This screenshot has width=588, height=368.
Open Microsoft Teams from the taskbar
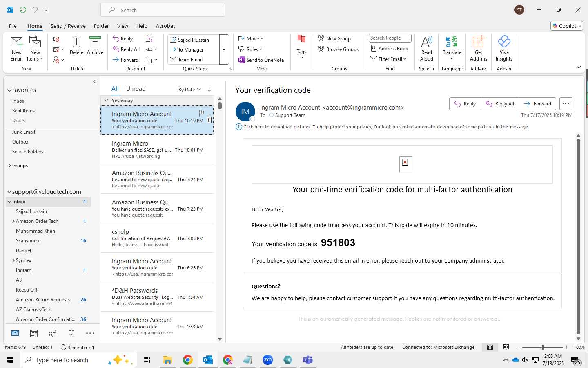click(x=307, y=360)
